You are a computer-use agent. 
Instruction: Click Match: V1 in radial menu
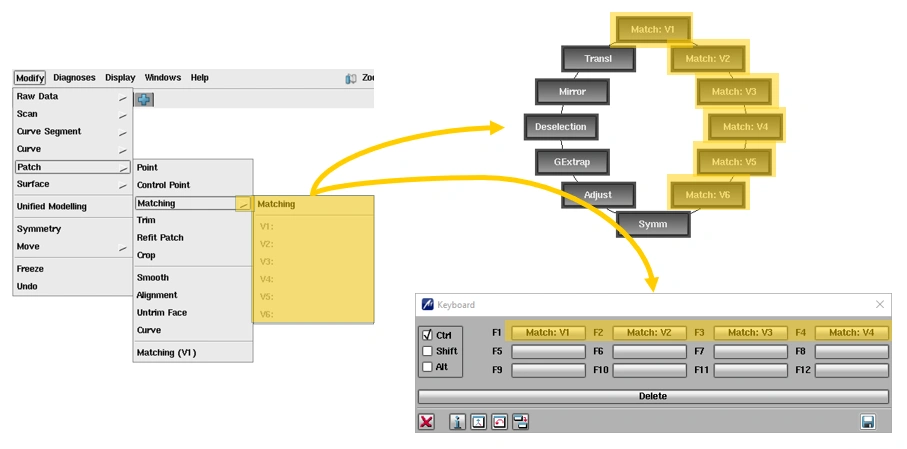pyautogui.click(x=652, y=29)
